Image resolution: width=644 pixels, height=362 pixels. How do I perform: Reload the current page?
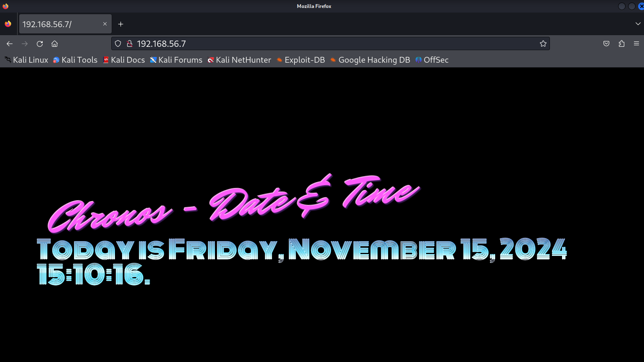[x=40, y=44]
